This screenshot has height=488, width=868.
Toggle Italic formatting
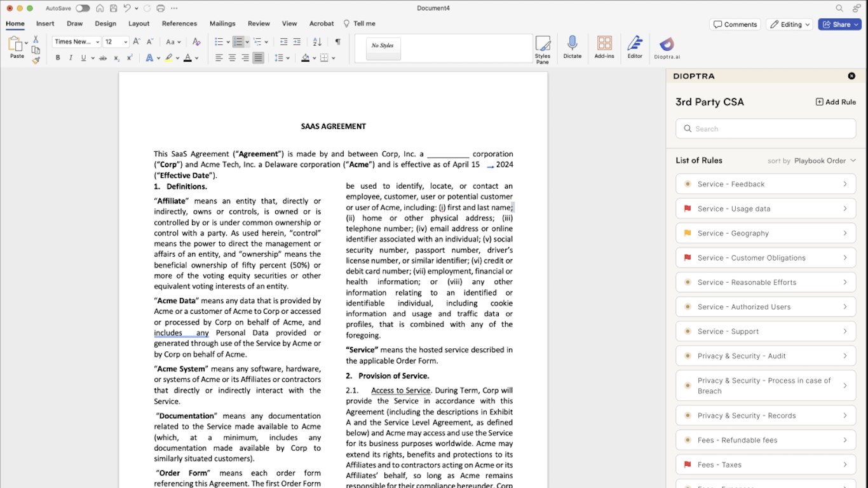tap(71, 58)
